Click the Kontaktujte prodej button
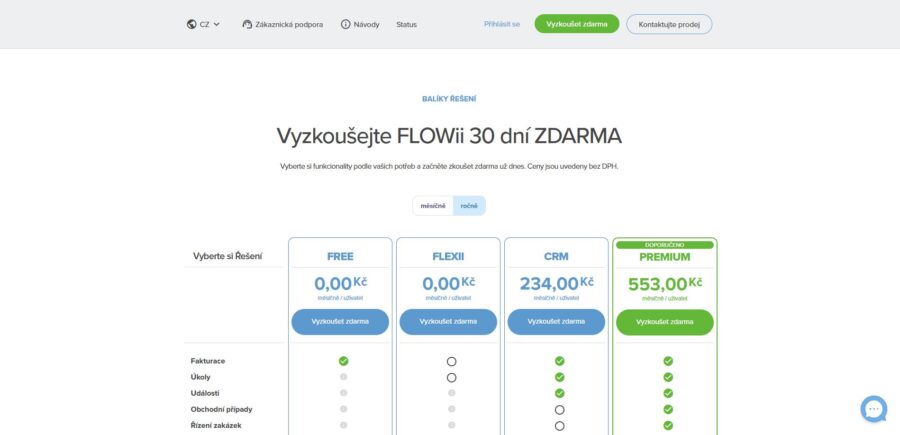 coord(669,24)
